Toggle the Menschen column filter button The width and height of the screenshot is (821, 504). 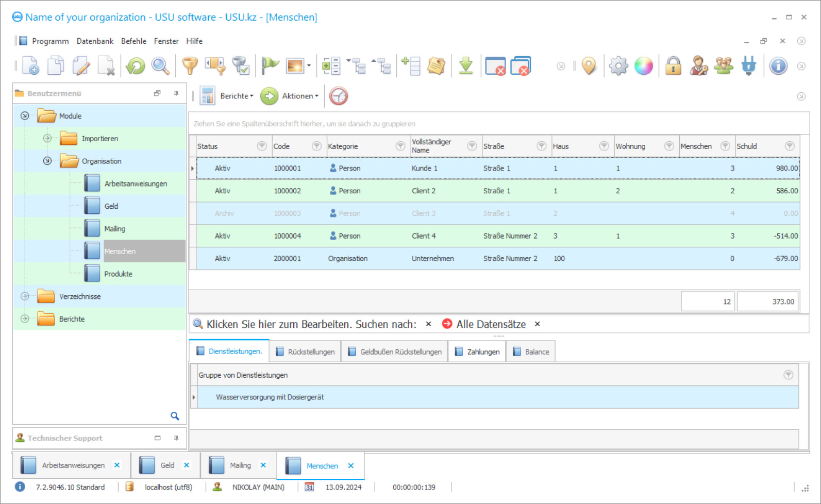pyautogui.click(x=725, y=146)
